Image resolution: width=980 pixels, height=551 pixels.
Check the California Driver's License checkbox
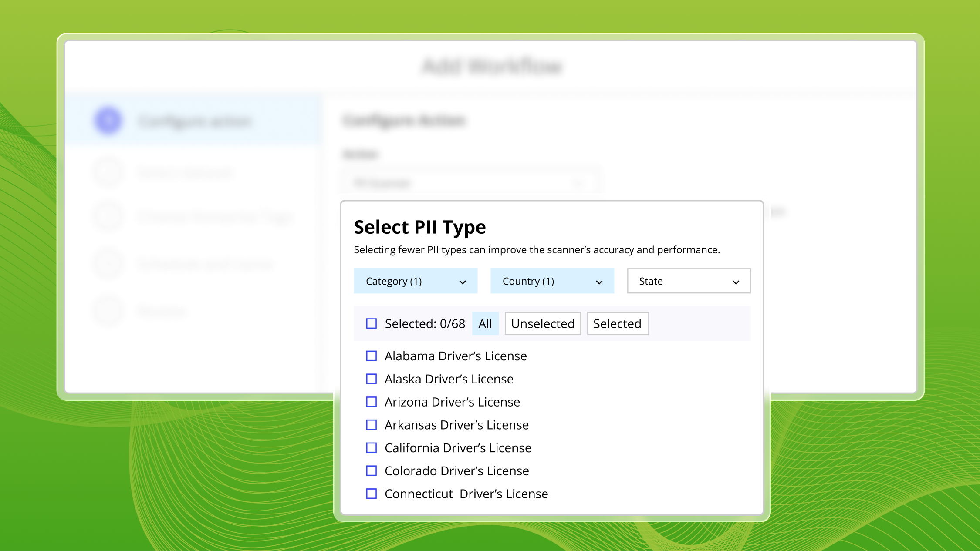[x=371, y=448]
